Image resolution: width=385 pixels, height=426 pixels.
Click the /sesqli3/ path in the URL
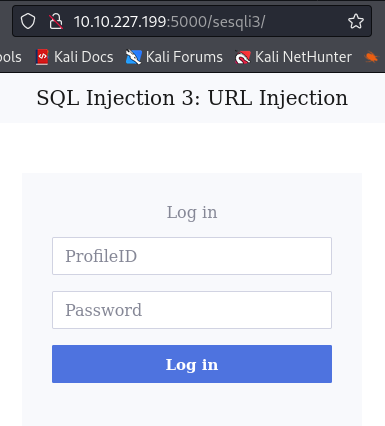(x=236, y=22)
